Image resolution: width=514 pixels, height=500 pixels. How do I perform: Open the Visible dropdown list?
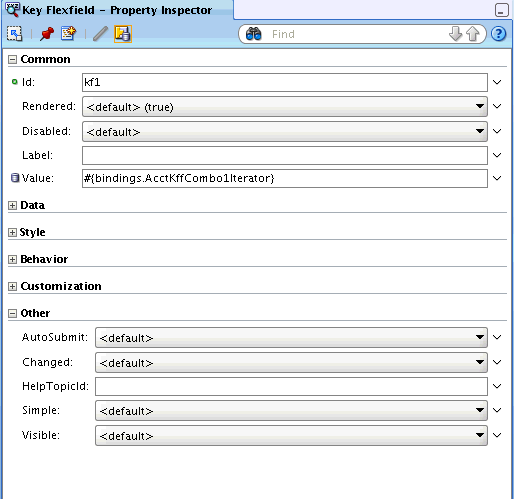pos(291,436)
